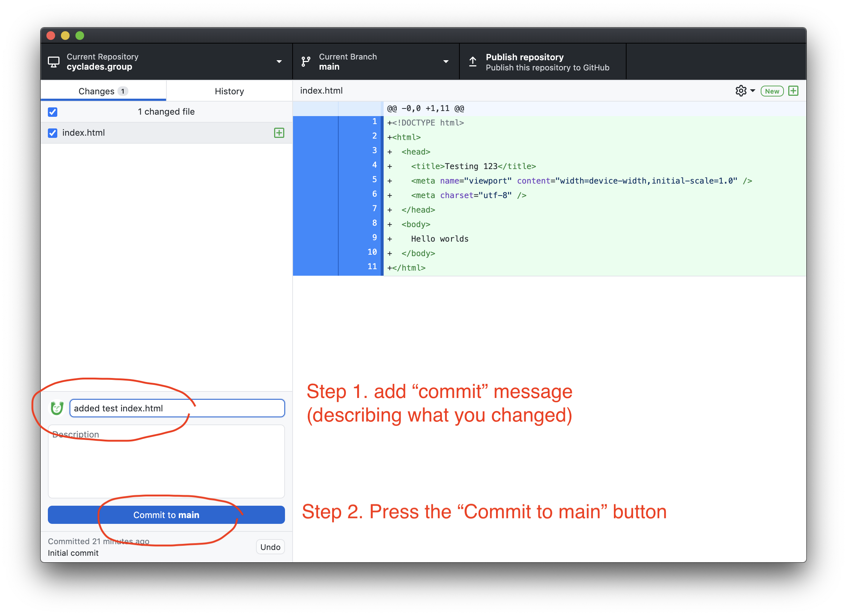
Task: Switch to the History tab
Action: point(229,91)
